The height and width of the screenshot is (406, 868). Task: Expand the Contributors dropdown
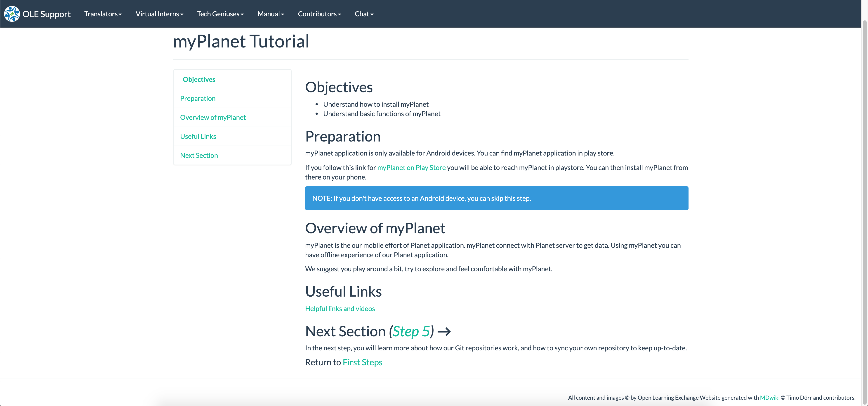319,14
